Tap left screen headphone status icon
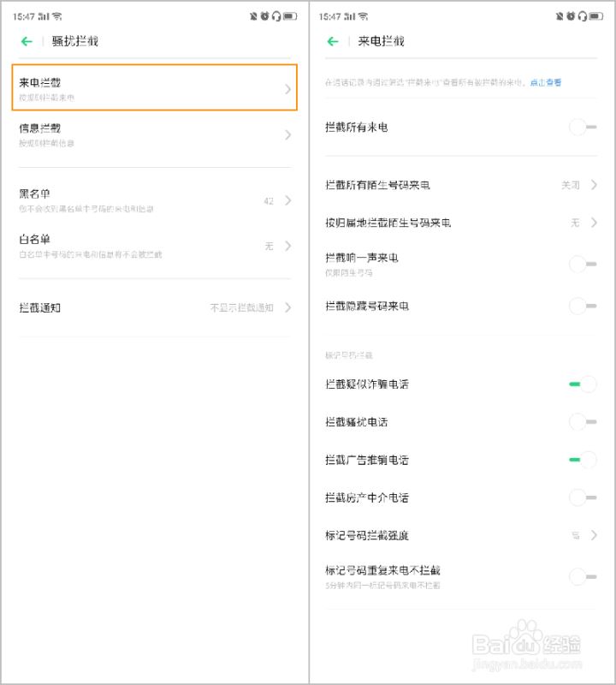 coord(276,16)
